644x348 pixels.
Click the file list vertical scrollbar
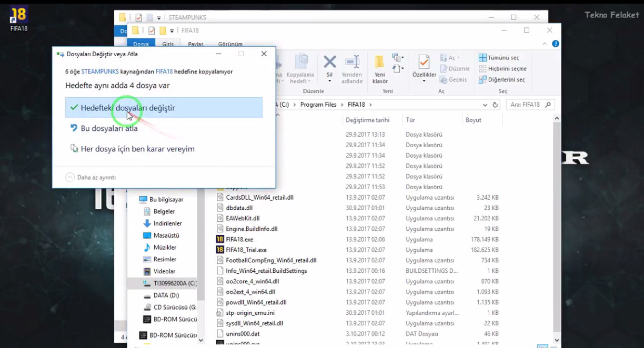point(556,229)
